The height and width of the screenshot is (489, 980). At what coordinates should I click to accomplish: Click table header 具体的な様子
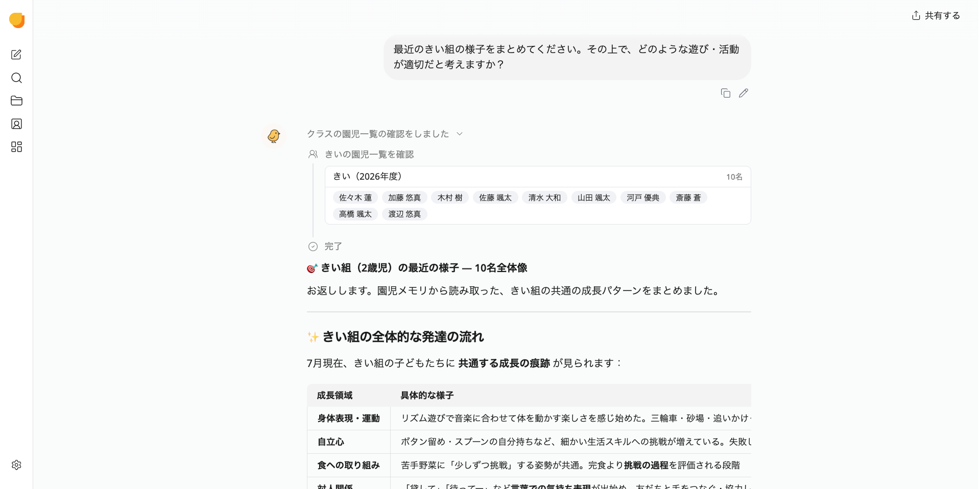point(427,395)
